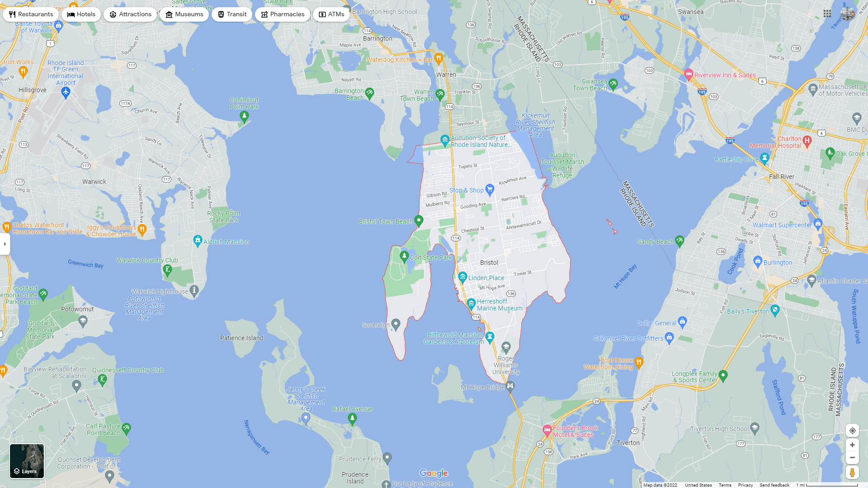Click the Goddard Memorial State Park Beach pin

pos(43,295)
